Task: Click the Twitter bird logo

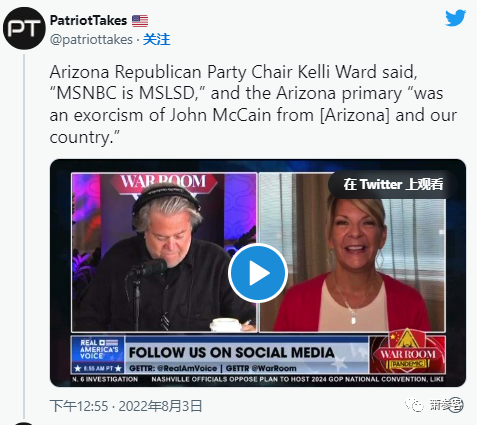Action: pos(455,18)
